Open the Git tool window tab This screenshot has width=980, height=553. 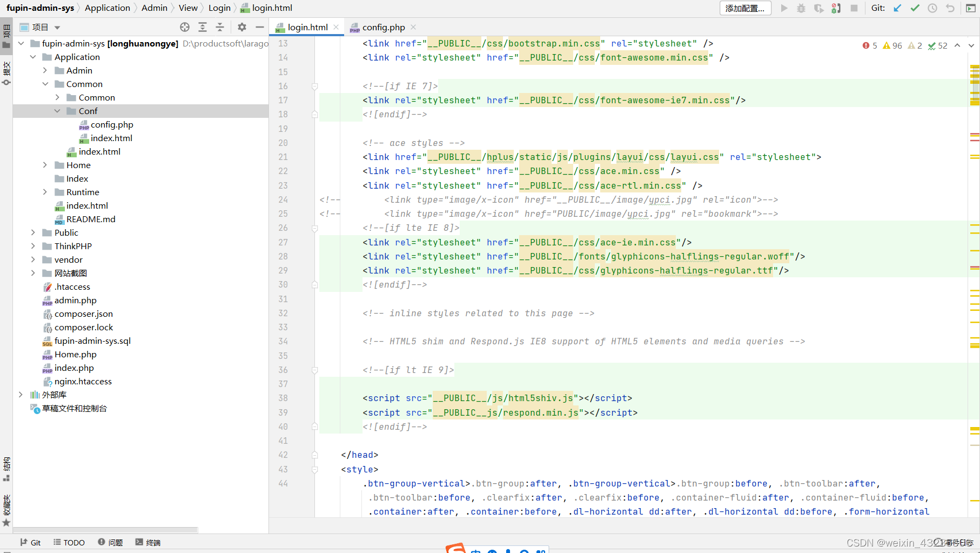[30, 542]
